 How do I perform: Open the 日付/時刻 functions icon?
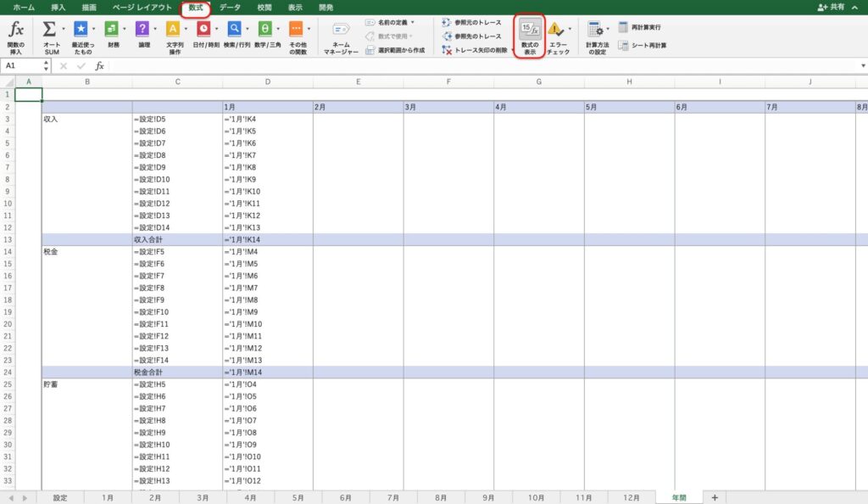click(203, 30)
